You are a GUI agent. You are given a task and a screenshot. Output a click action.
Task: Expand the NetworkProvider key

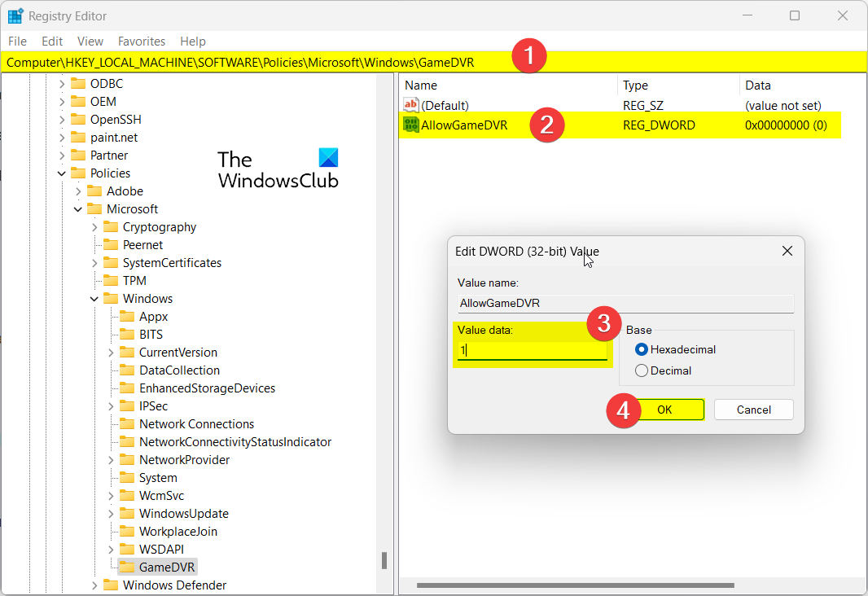(111, 460)
